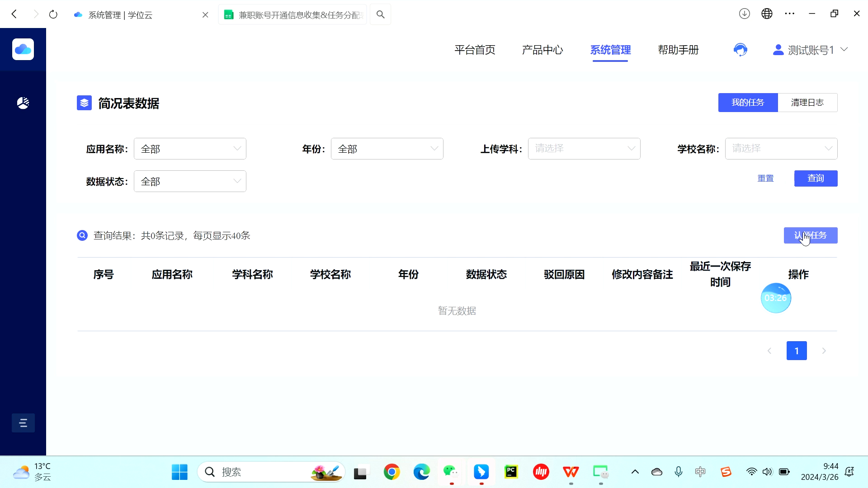Click the 认领任务 button
The width and height of the screenshot is (868, 488).
[x=811, y=235]
